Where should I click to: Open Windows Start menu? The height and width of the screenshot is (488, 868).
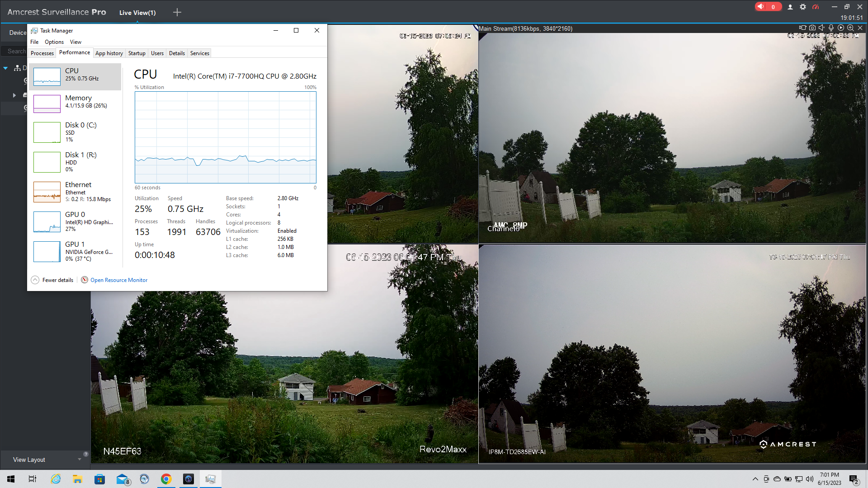(11, 479)
